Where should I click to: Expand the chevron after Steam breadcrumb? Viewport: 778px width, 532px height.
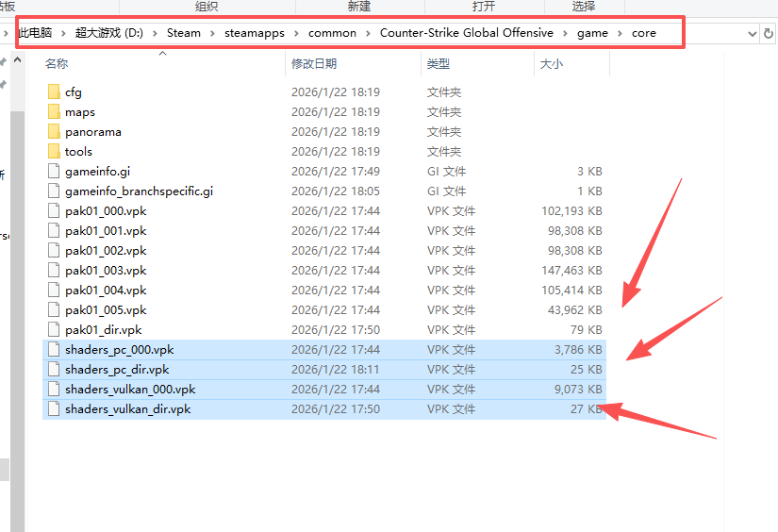tap(212, 33)
